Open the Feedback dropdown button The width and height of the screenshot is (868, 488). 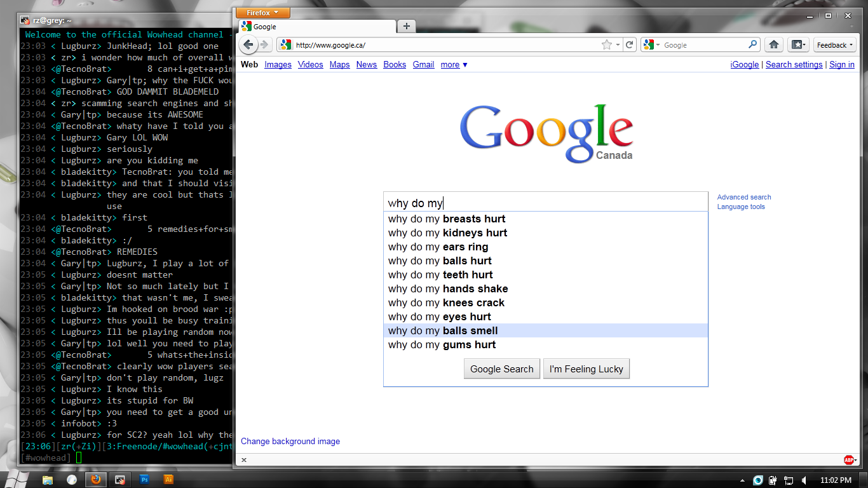pyautogui.click(x=835, y=45)
